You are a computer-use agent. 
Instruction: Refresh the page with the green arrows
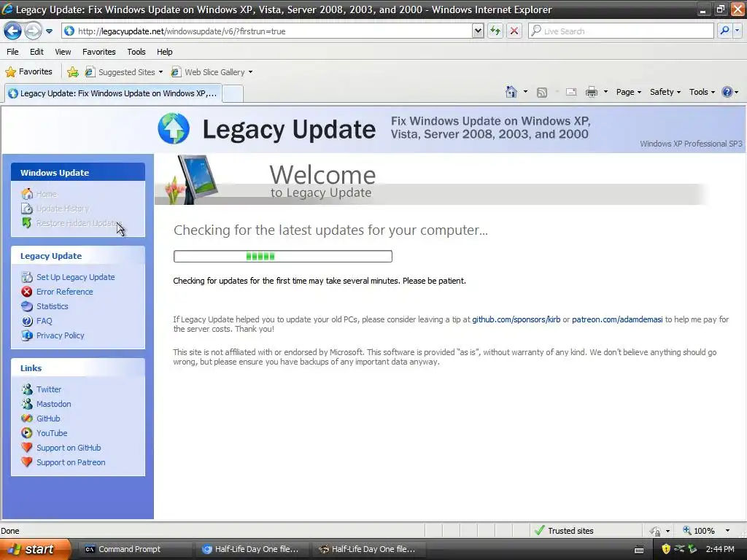click(x=495, y=31)
